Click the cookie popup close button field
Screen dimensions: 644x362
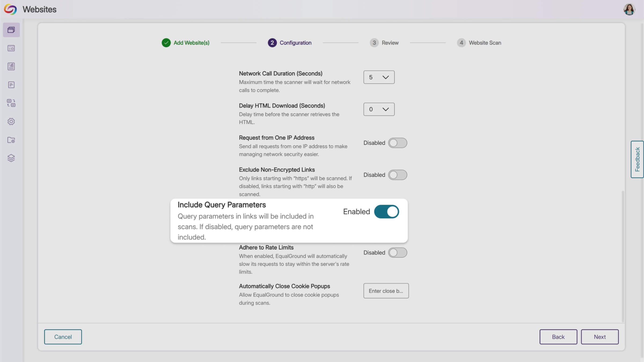(386, 291)
